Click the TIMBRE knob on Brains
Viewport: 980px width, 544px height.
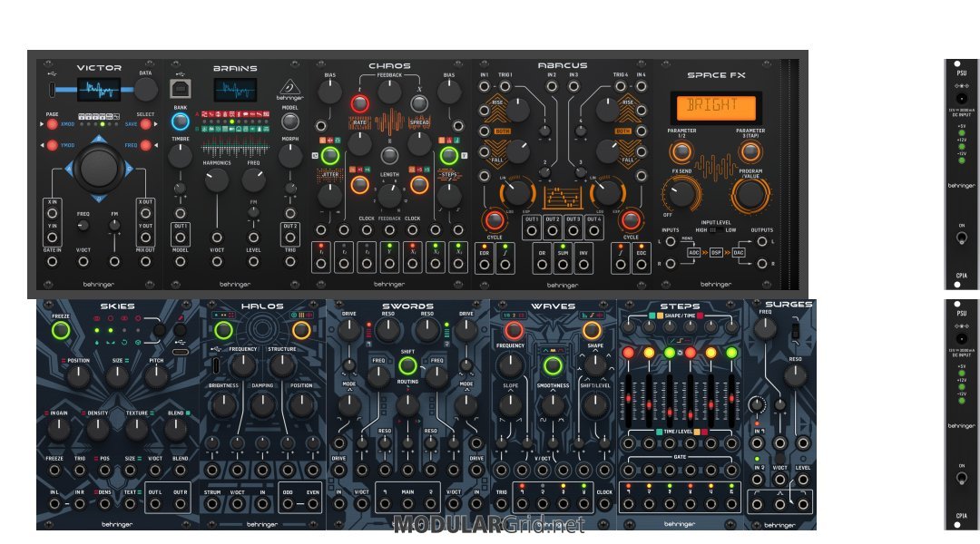click(180, 156)
